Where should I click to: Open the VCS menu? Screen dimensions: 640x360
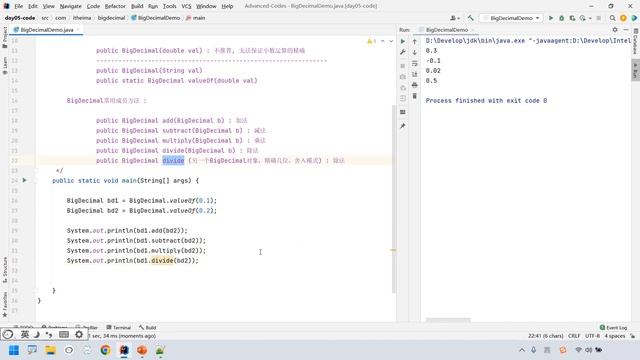(186, 6)
